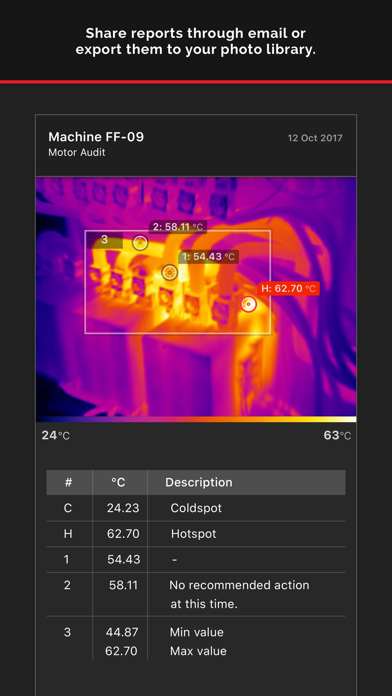Click the 54.43 value in row 1
This screenshot has width=392, height=696.
pyautogui.click(x=123, y=559)
